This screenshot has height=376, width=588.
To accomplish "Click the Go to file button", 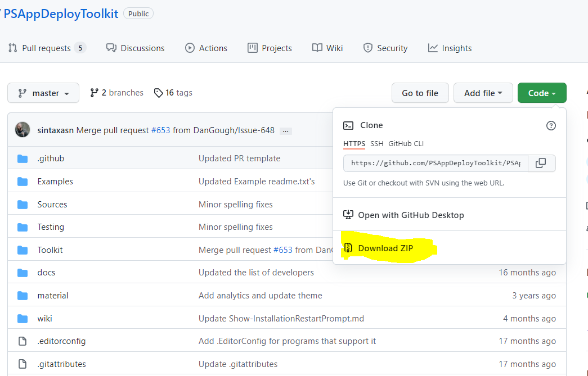I will (420, 92).
